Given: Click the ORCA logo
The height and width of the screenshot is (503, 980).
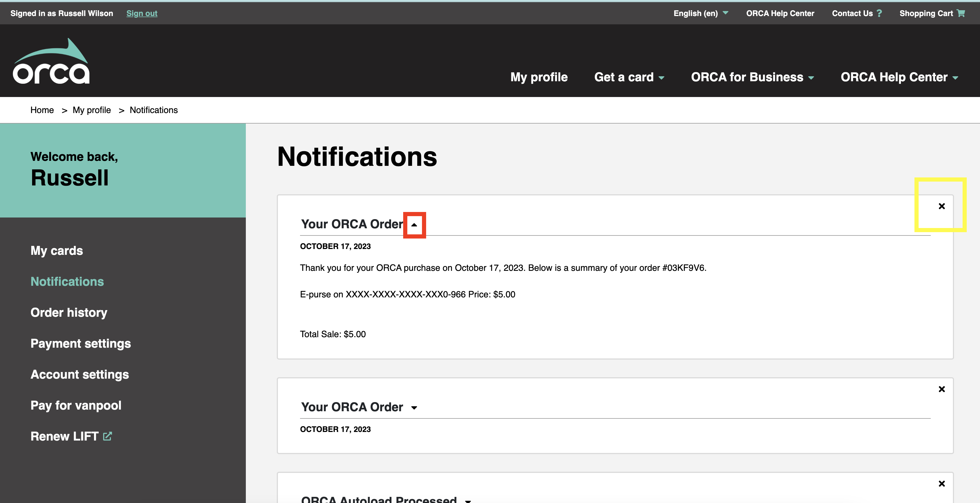Looking at the screenshot, I should tap(51, 61).
